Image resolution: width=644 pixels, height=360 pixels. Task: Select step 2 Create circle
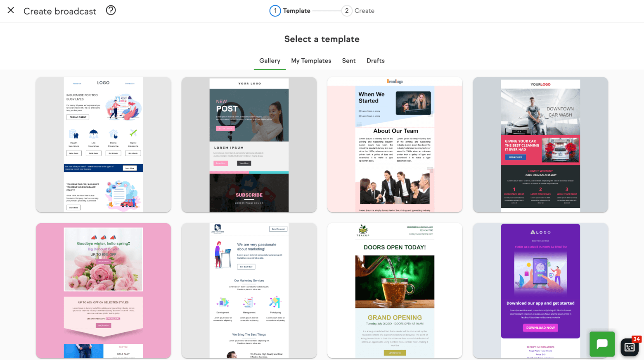pyautogui.click(x=347, y=10)
